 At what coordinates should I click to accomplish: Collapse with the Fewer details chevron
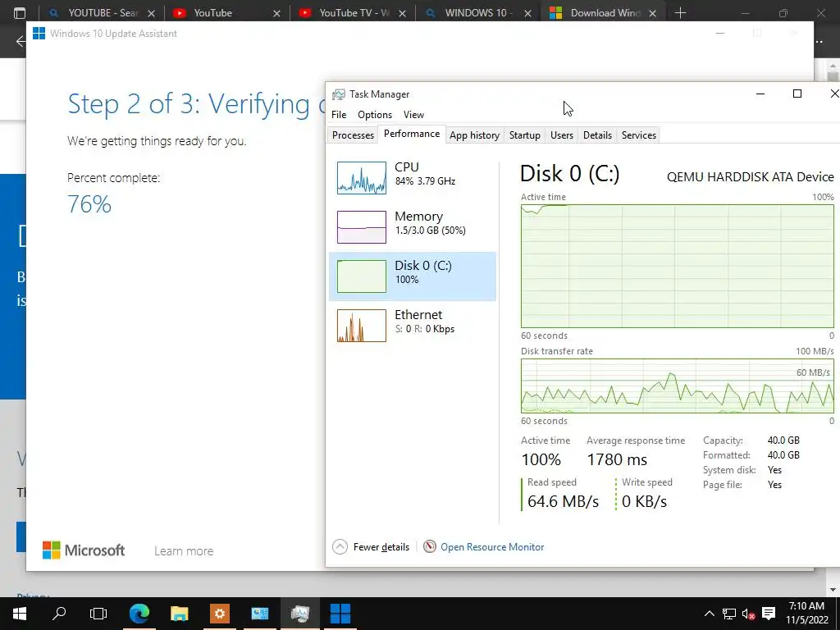(x=340, y=547)
